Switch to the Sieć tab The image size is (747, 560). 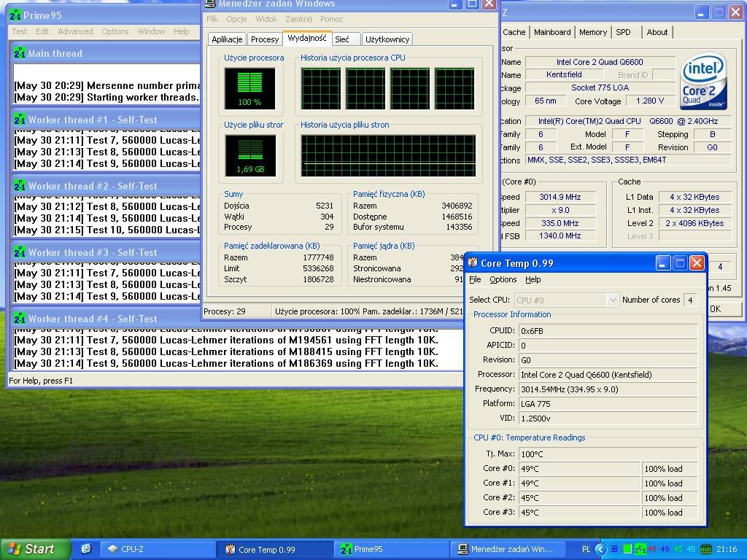pyautogui.click(x=342, y=39)
